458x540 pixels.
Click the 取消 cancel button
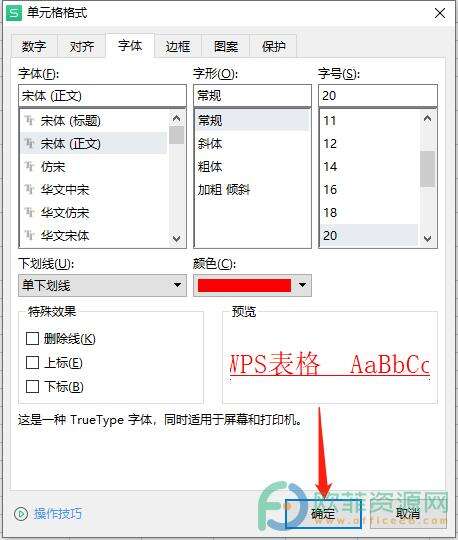point(408,513)
